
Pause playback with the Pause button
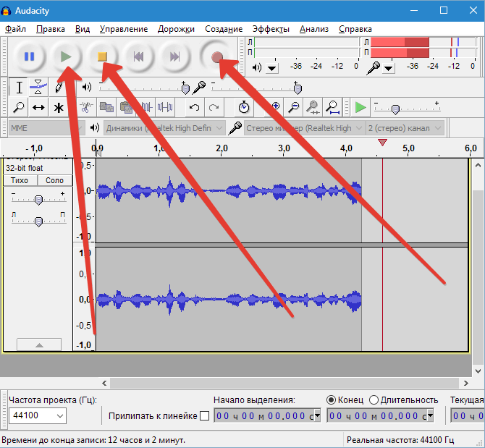click(29, 56)
